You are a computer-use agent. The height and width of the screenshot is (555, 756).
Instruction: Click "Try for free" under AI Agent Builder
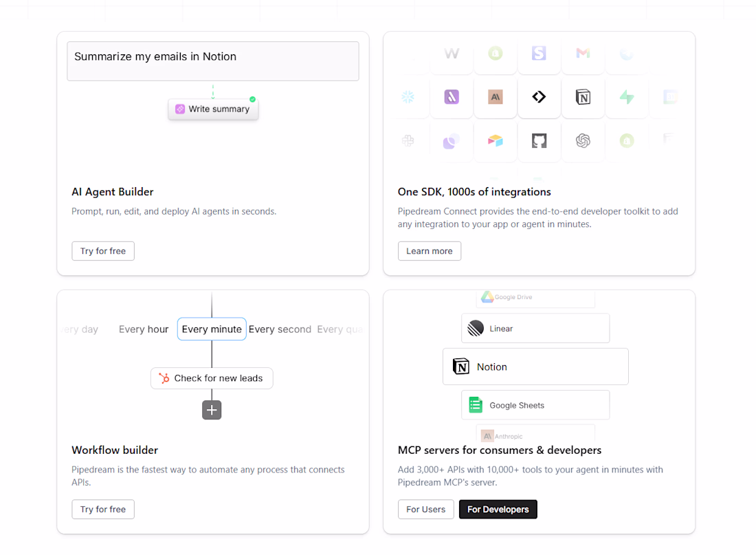[103, 251]
